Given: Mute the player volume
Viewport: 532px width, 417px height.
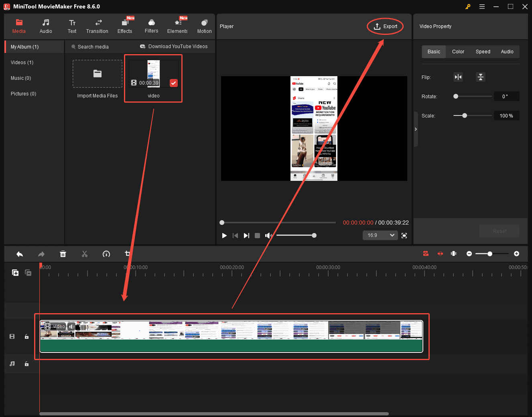Looking at the screenshot, I should coord(268,235).
